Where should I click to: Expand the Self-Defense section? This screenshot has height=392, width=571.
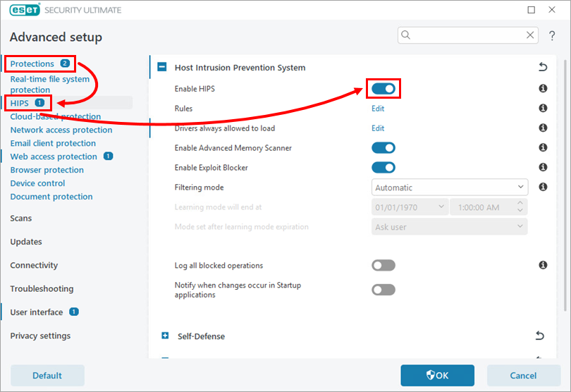tap(165, 336)
